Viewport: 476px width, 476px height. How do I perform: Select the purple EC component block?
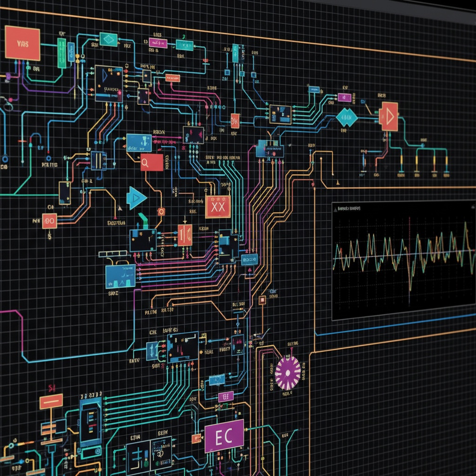point(224,436)
